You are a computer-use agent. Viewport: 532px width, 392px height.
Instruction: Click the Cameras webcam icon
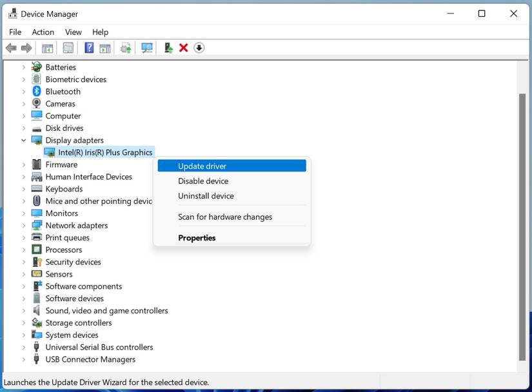tap(37, 103)
